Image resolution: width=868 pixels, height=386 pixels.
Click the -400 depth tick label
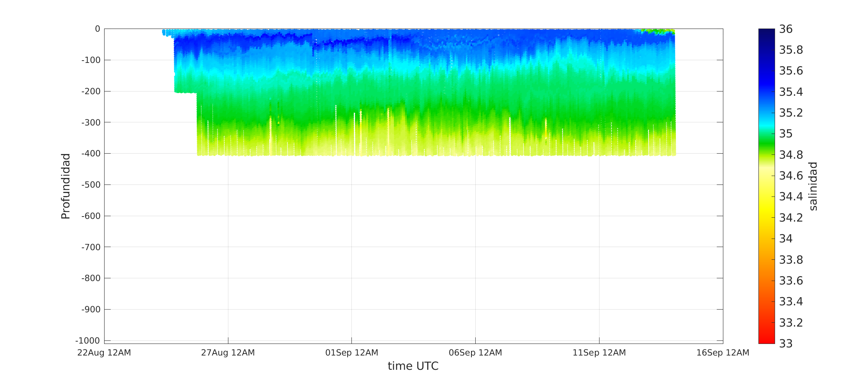(91, 154)
